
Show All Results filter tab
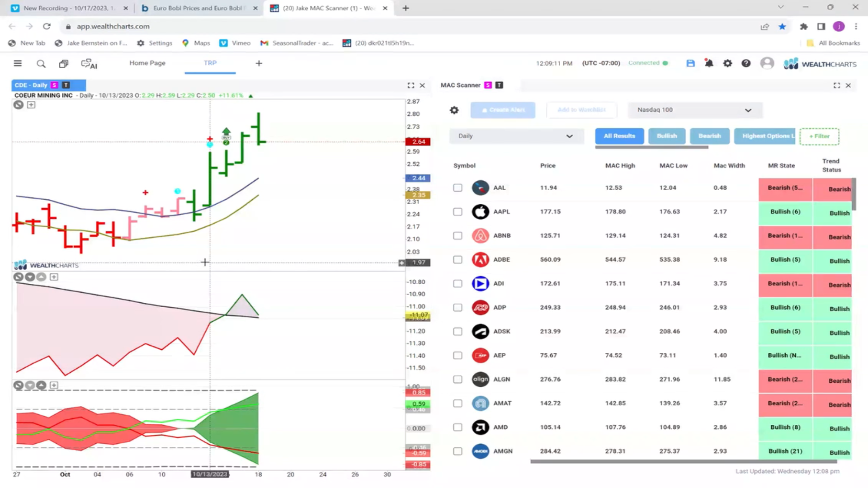click(x=619, y=136)
